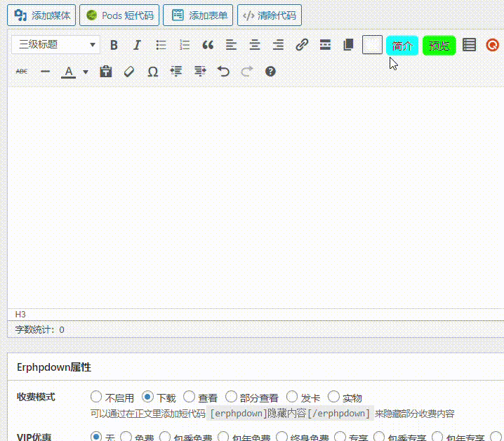Viewport: 504px width, 441px height.
Task: Click the 添加媒体 button
Action: pos(41,15)
